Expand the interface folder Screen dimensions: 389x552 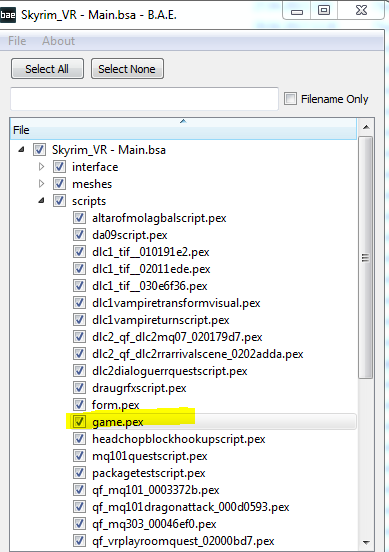(42, 167)
